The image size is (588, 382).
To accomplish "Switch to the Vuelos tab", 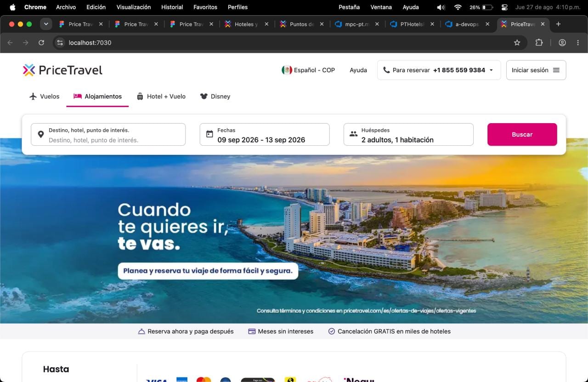I will coord(44,97).
